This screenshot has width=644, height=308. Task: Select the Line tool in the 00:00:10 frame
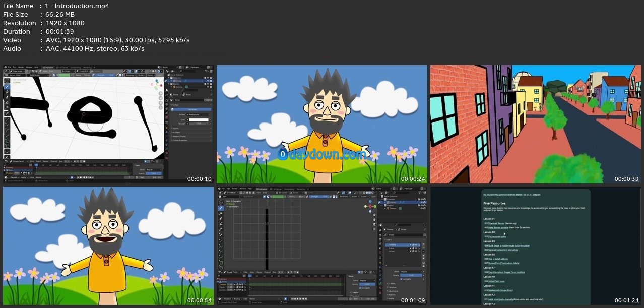tap(7, 119)
